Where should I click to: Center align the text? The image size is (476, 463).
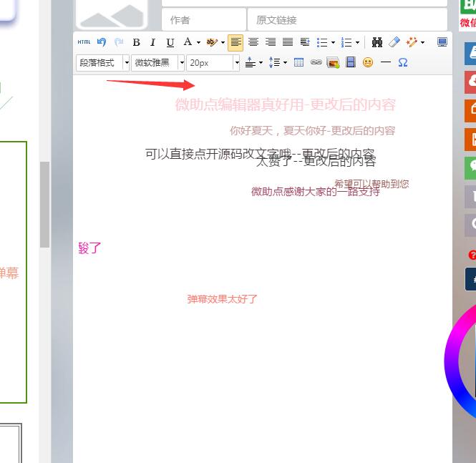tap(253, 42)
